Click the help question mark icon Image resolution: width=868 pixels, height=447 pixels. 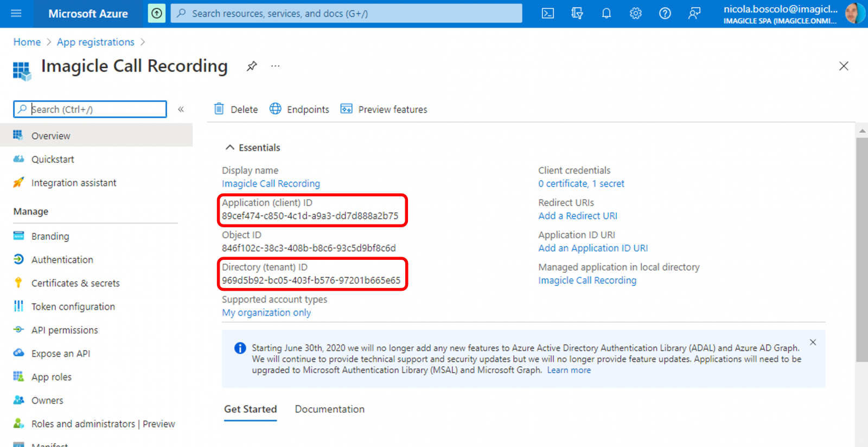665,14
